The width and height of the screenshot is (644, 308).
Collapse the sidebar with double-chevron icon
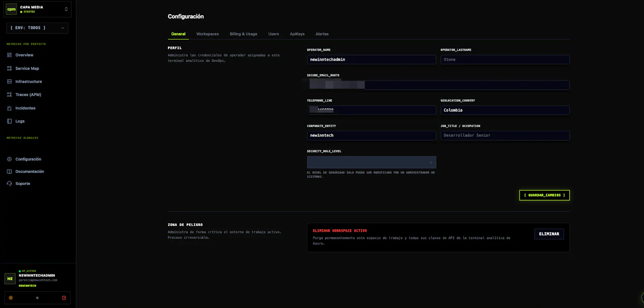coord(37,298)
